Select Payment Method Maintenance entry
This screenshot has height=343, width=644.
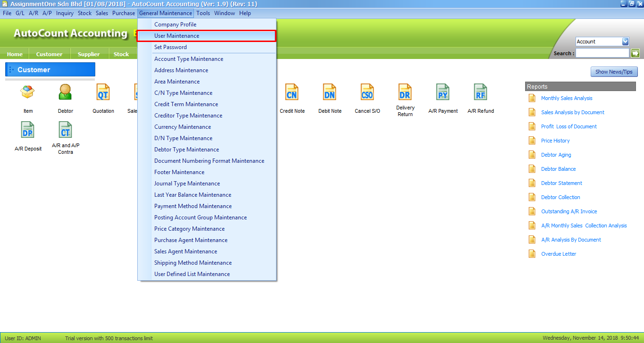coord(207,206)
